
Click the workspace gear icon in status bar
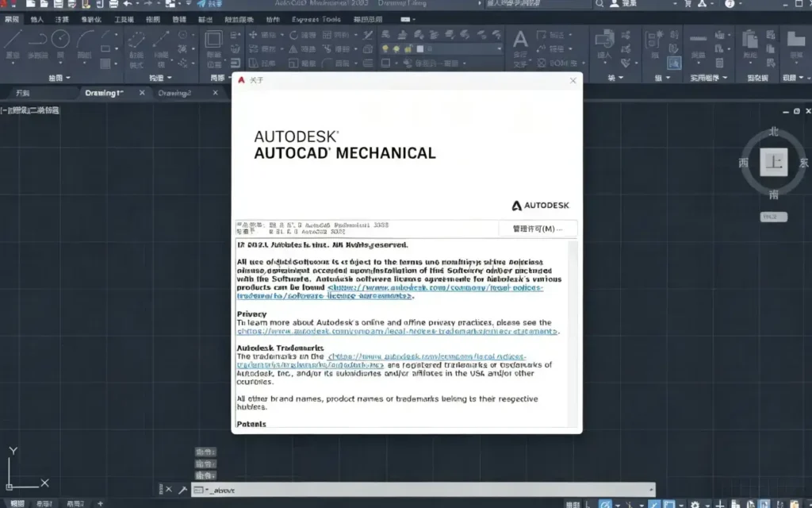coord(695,504)
